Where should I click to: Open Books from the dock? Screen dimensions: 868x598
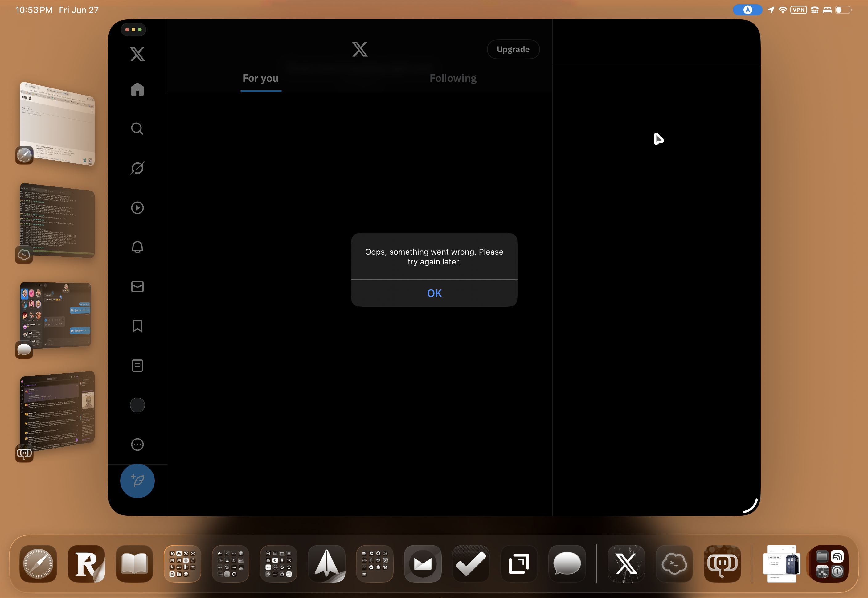[134, 563]
